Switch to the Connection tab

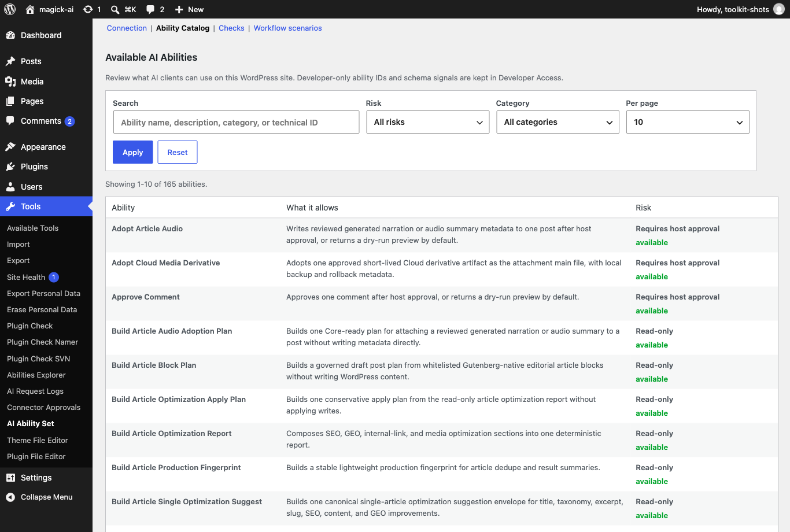click(x=127, y=28)
